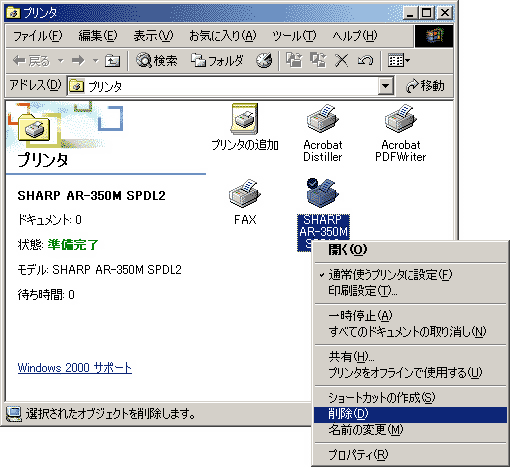Click the Copy To folder toolbar icon
The width and height of the screenshot is (510, 467).
[318, 61]
